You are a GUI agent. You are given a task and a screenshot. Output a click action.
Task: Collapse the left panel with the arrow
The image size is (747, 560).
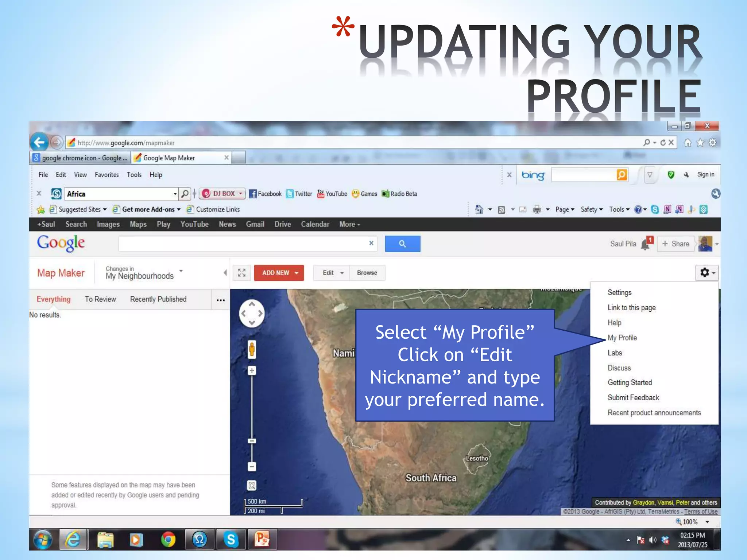tap(225, 273)
